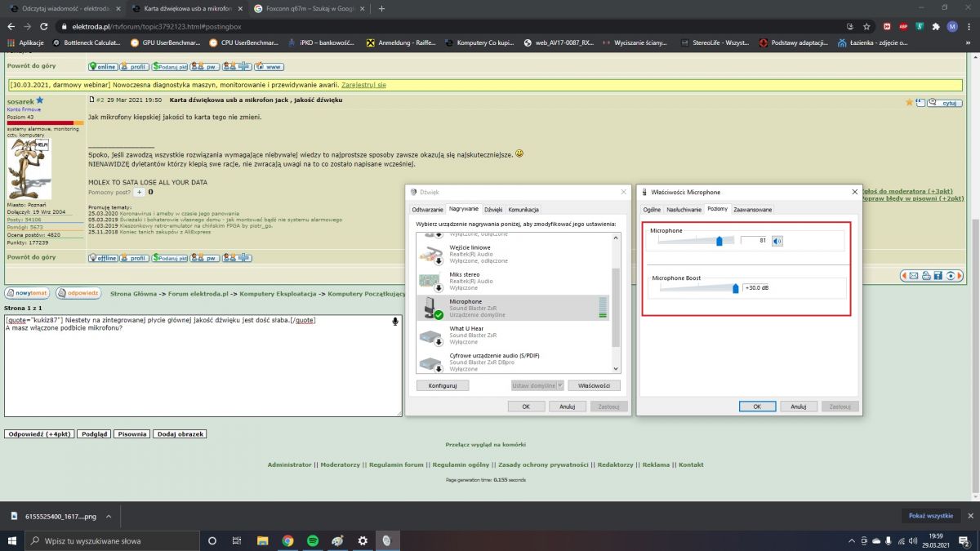Image resolution: width=980 pixels, height=551 pixels.
Task: Bookmark this page with the star icon
Action: 866,26
